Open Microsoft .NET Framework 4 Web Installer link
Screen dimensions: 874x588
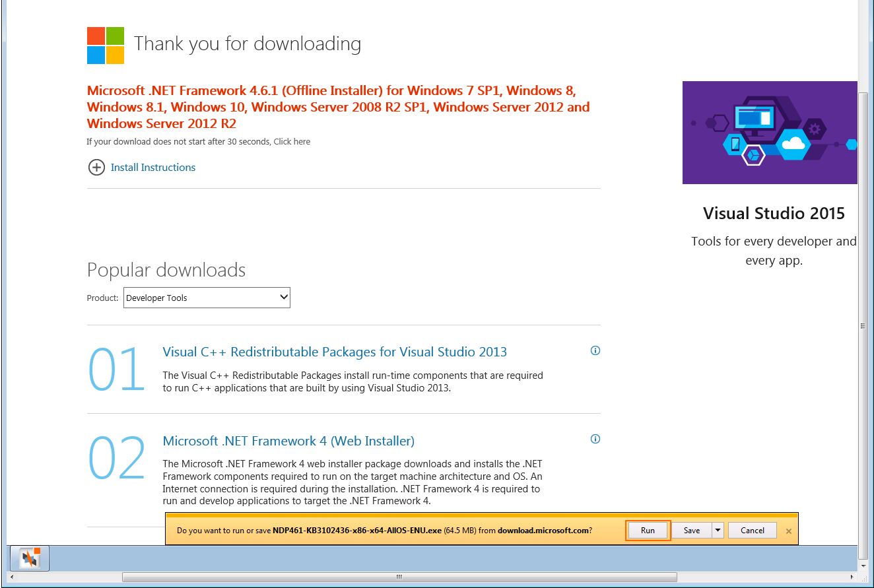[288, 441]
